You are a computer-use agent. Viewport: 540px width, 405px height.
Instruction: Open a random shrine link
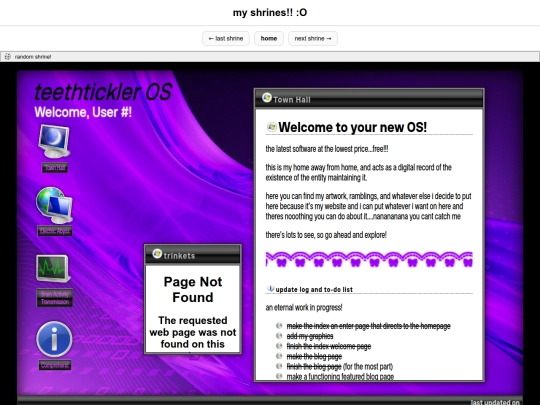click(x=33, y=57)
